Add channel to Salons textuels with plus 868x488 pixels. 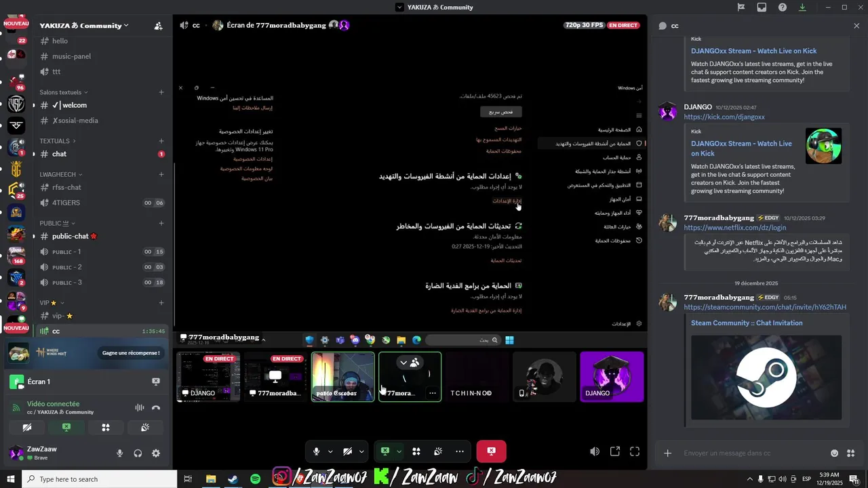pos(161,92)
